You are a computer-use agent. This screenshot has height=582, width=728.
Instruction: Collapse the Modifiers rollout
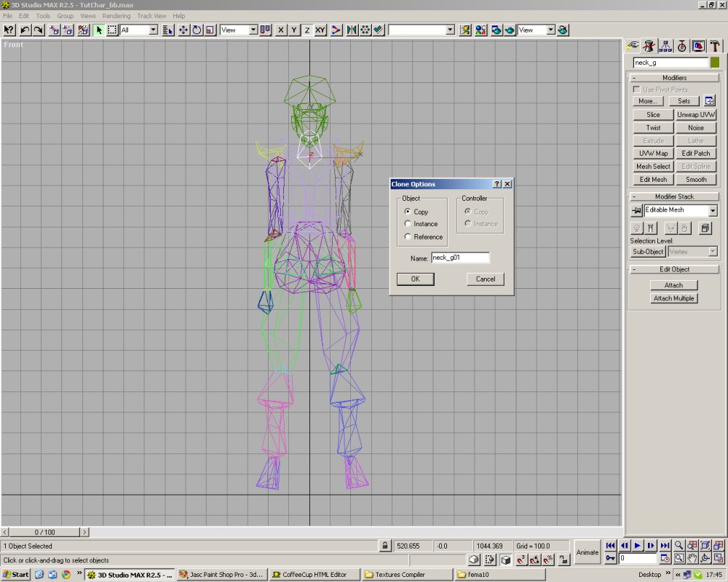point(674,78)
